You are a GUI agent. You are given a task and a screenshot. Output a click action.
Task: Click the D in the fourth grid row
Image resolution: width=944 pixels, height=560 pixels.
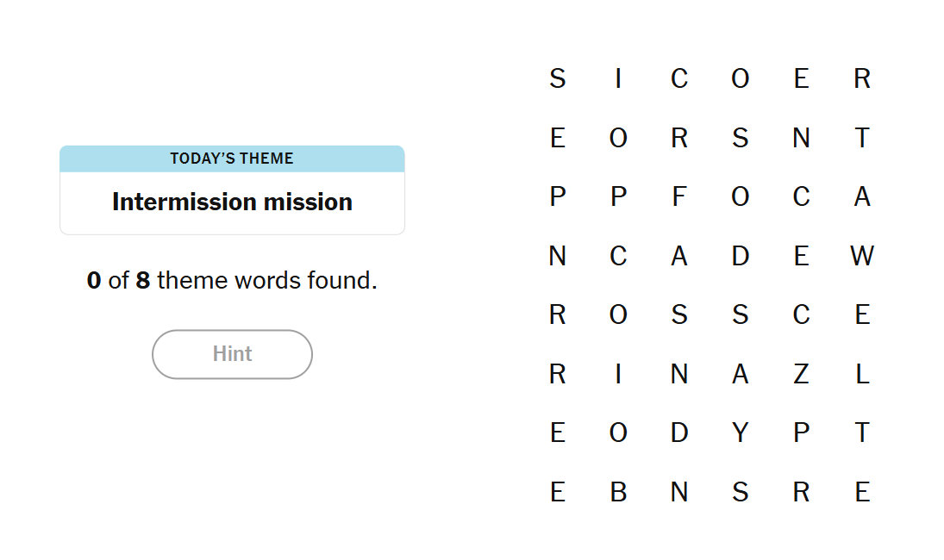[x=740, y=256]
